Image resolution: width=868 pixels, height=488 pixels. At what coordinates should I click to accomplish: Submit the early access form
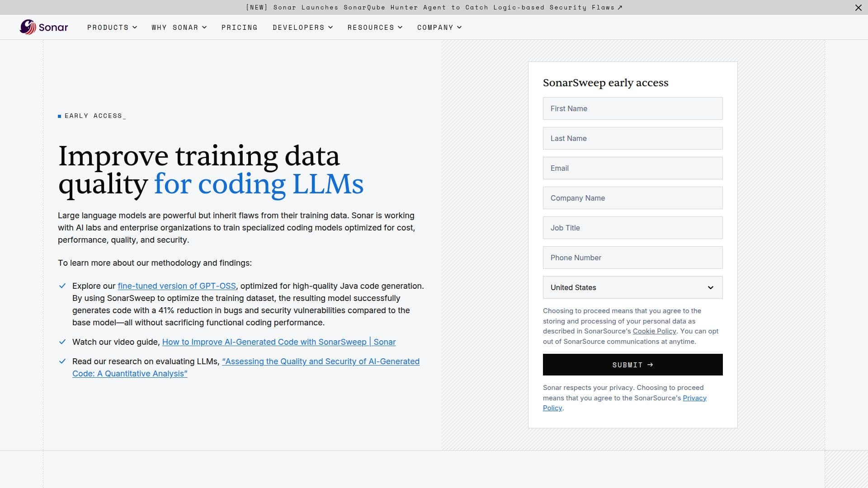(x=632, y=365)
